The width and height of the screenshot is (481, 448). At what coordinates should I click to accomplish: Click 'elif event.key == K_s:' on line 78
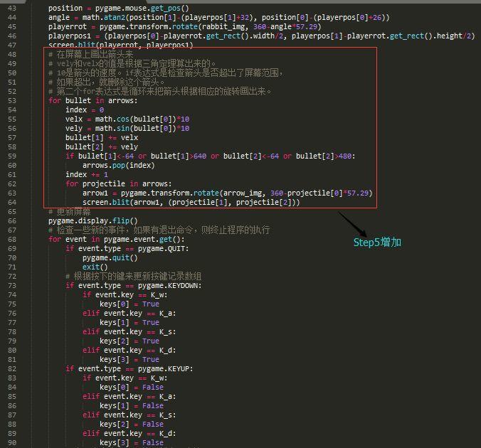[129, 332]
